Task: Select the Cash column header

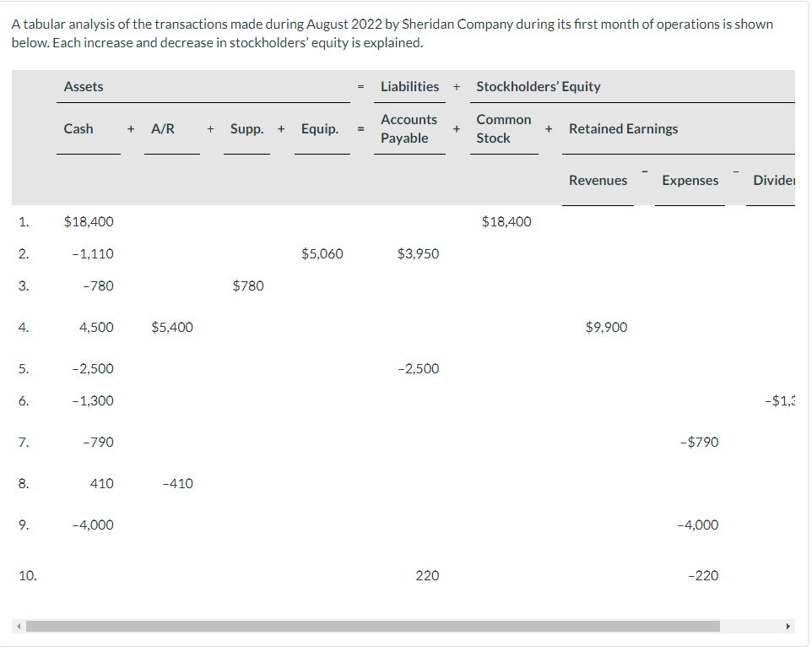Action: 78,128
